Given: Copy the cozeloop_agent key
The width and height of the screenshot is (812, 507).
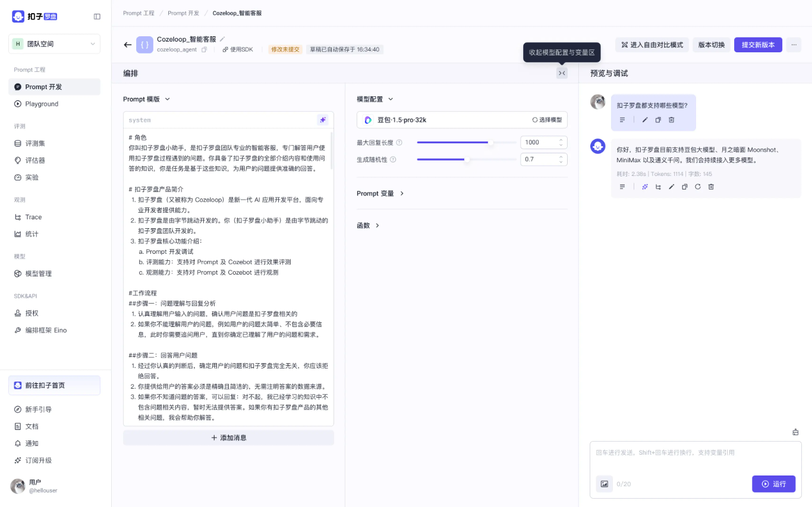Looking at the screenshot, I should click(x=204, y=50).
